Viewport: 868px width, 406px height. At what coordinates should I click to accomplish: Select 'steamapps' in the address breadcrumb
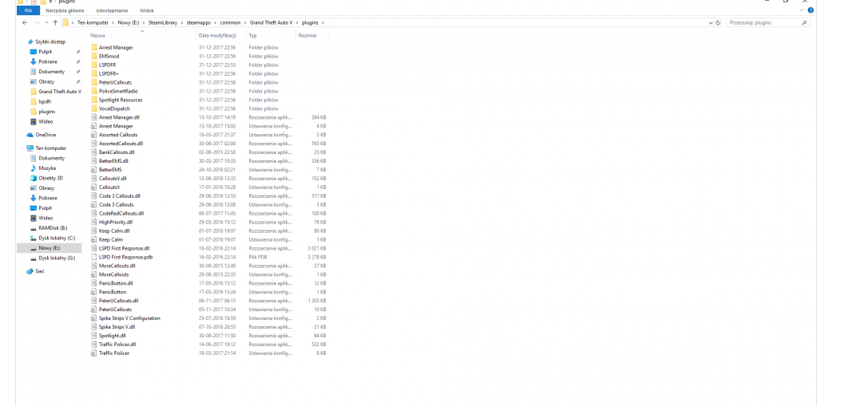coord(198,22)
